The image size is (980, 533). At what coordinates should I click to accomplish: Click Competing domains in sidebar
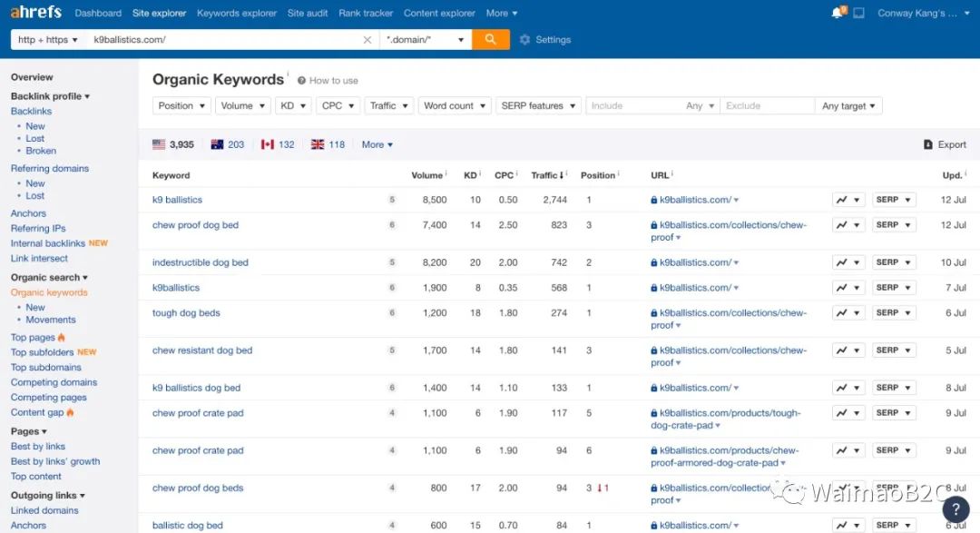(x=54, y=382)
